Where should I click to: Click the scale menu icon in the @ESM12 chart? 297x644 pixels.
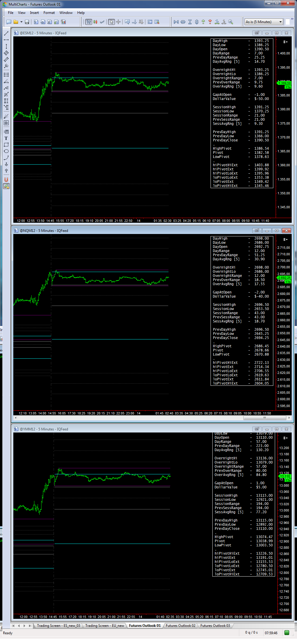[x=285, y=42]
